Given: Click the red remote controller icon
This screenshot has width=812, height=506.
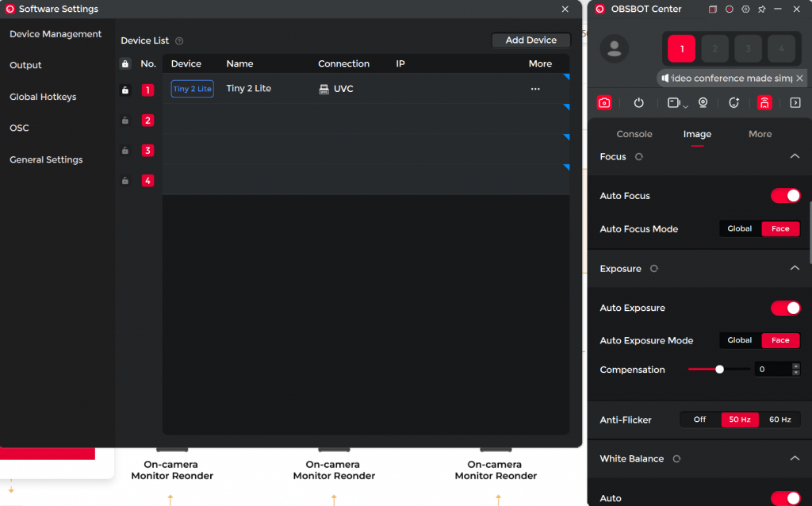Looking at the screenshot, I should coord(764,102).
